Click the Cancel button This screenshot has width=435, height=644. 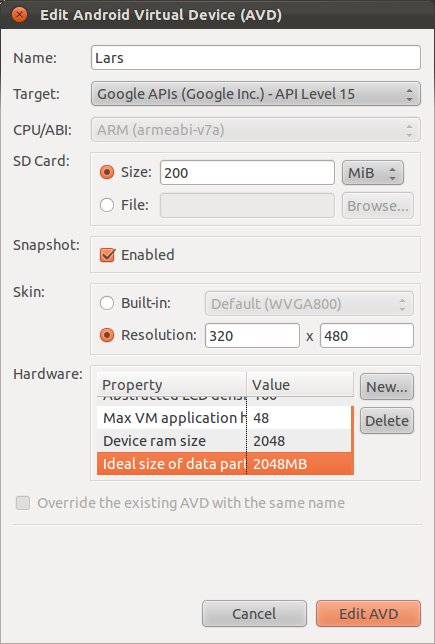tap(254, 614)
